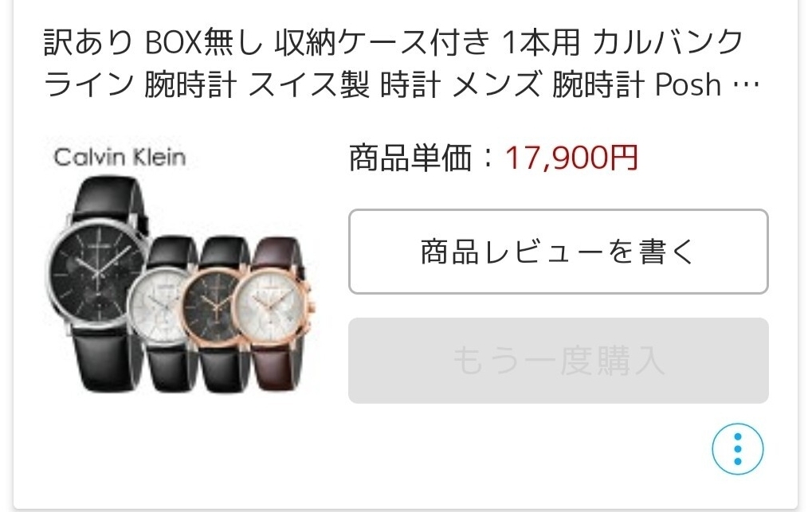Image resolution: width=812 pixels, height=512 pixels.
Task: Click the second title line starting ライン 腕時計
Action: click(x=402, y=85)
